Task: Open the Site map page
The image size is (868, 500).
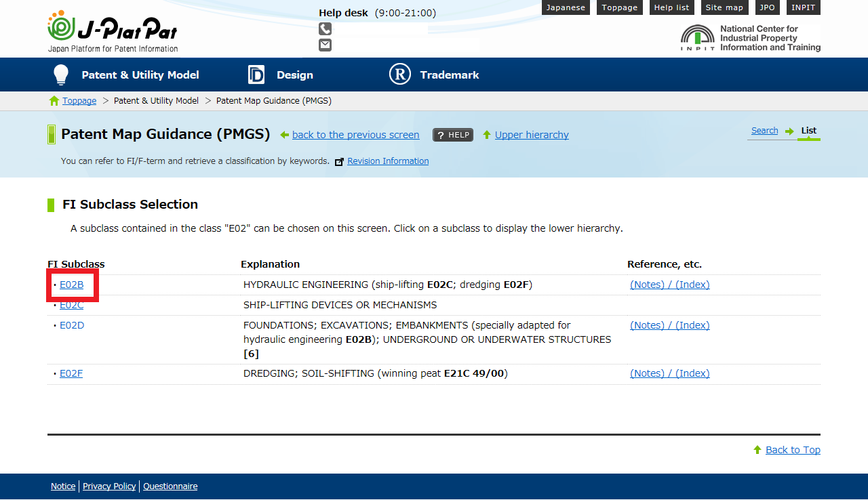Action: [x=724, y=7]
